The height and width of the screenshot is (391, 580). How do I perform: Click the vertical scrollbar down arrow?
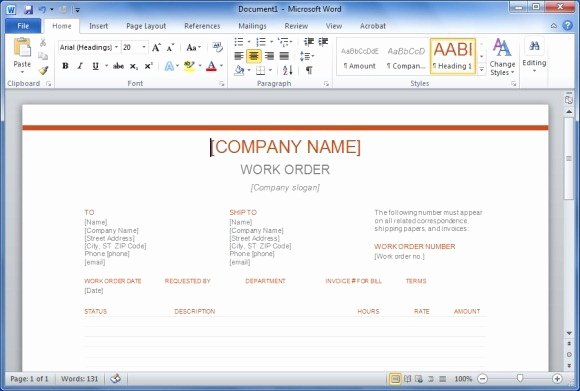[x=569, y=333]
